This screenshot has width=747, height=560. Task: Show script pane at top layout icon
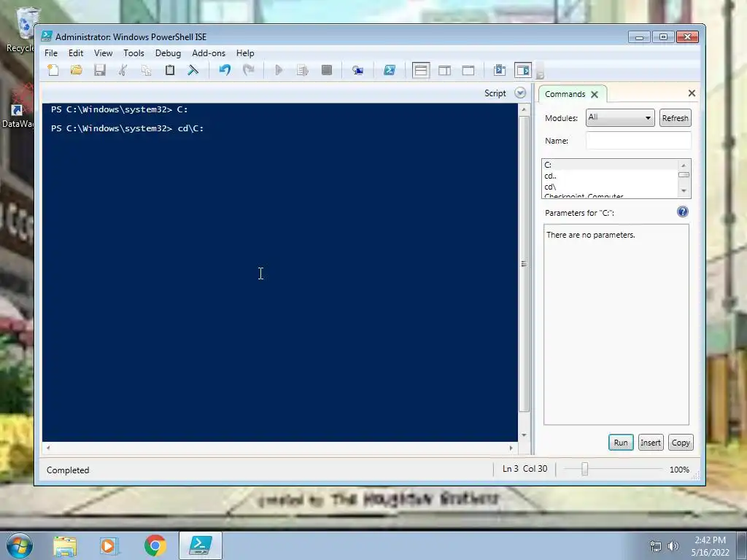click(421, 71)
